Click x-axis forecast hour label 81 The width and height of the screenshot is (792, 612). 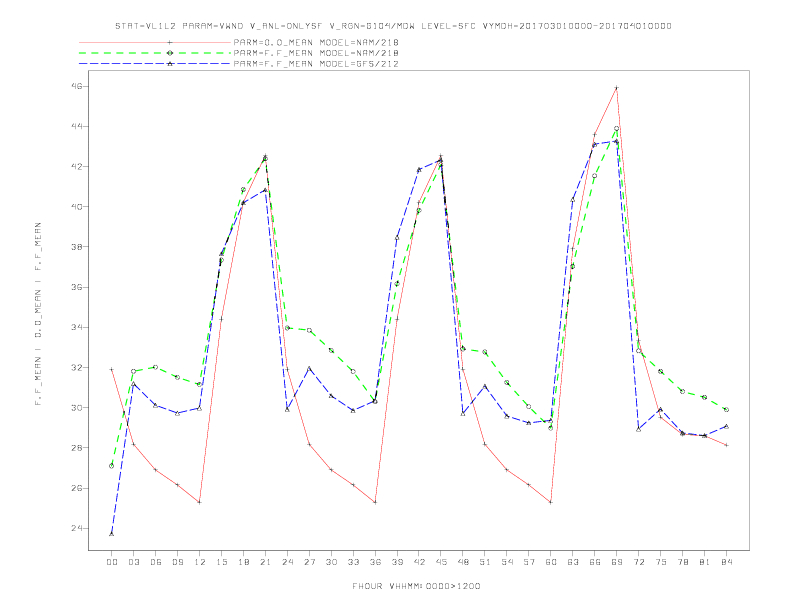click(705, 562)
